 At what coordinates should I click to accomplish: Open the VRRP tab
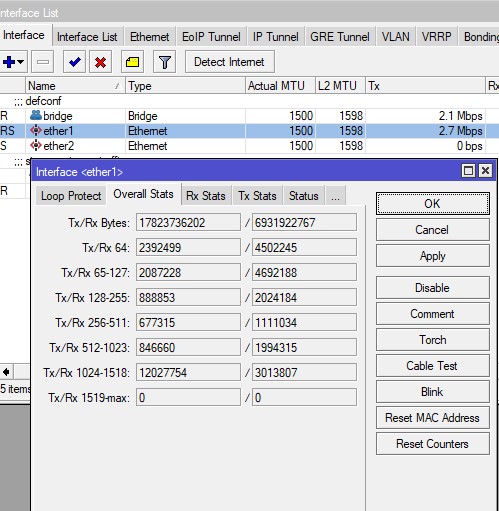436,37
